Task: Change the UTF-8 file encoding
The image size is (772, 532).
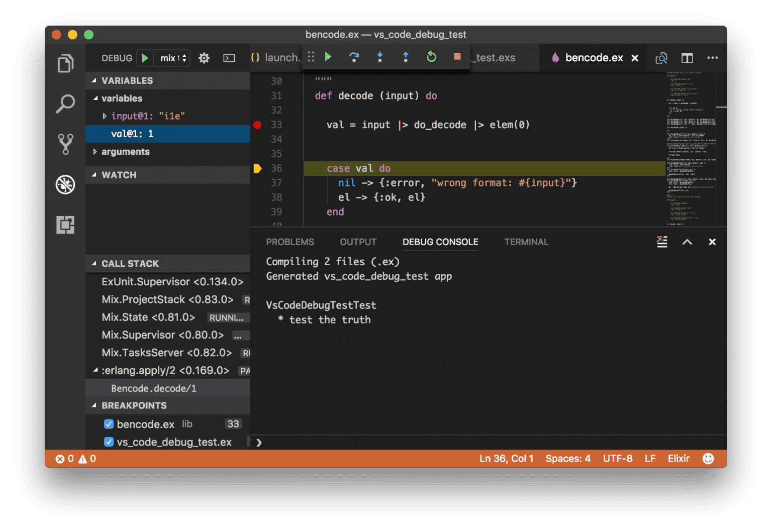Action: coord(618,459)
